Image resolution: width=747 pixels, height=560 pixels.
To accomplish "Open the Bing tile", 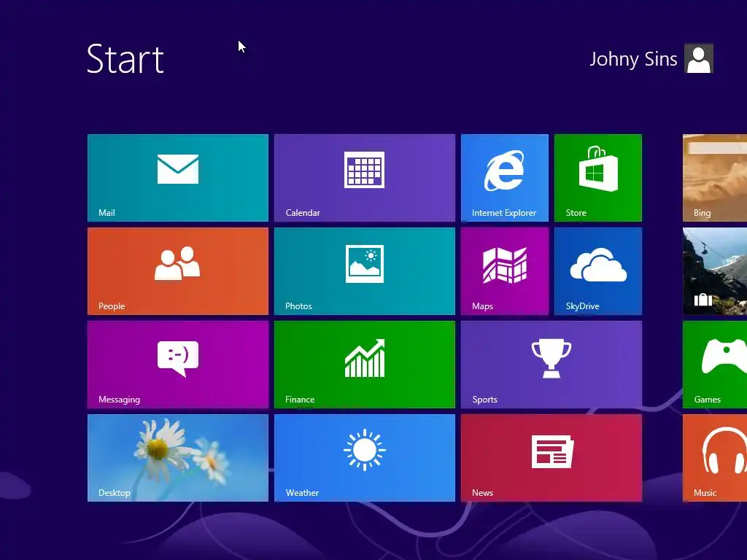I will [715, 178].
